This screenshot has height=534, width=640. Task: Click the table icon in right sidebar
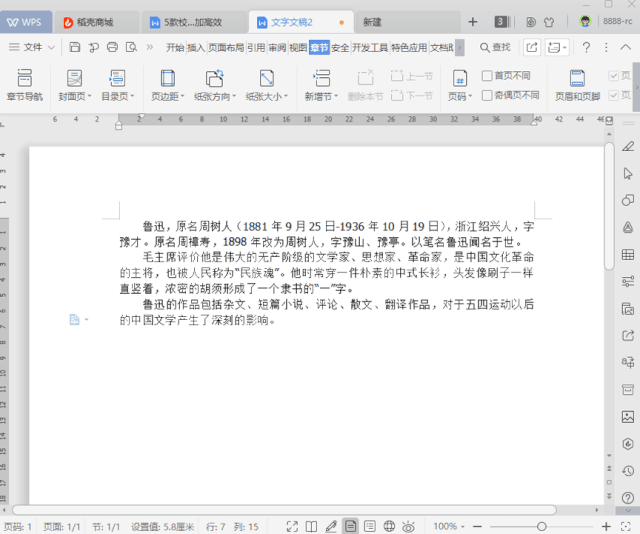coord(628,255)
